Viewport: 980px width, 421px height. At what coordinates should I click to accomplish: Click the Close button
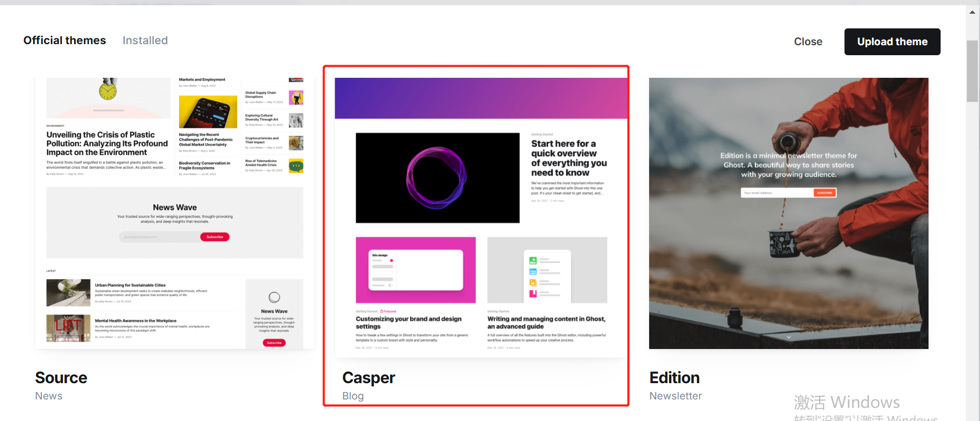(808, 42)
